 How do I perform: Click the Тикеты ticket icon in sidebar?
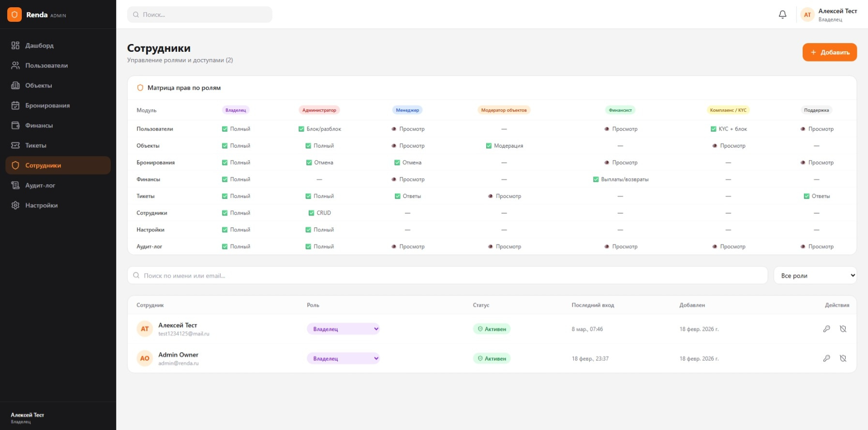[15, 146]
